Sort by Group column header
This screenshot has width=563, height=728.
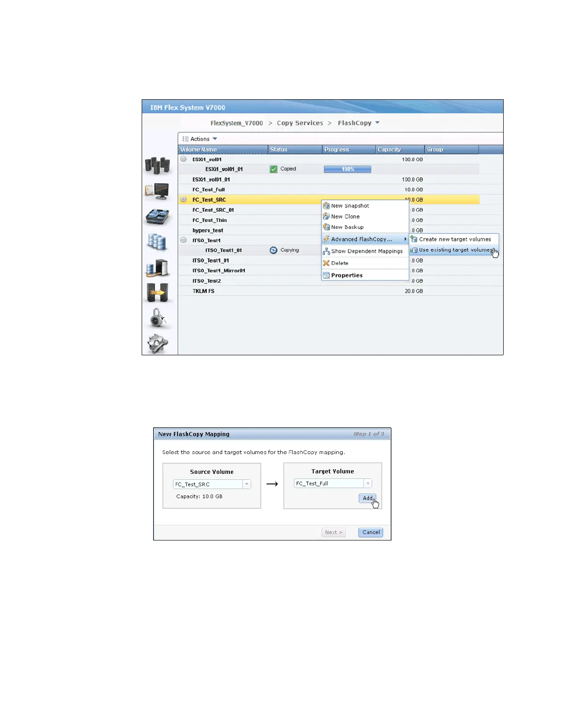[x=452, y=149]
